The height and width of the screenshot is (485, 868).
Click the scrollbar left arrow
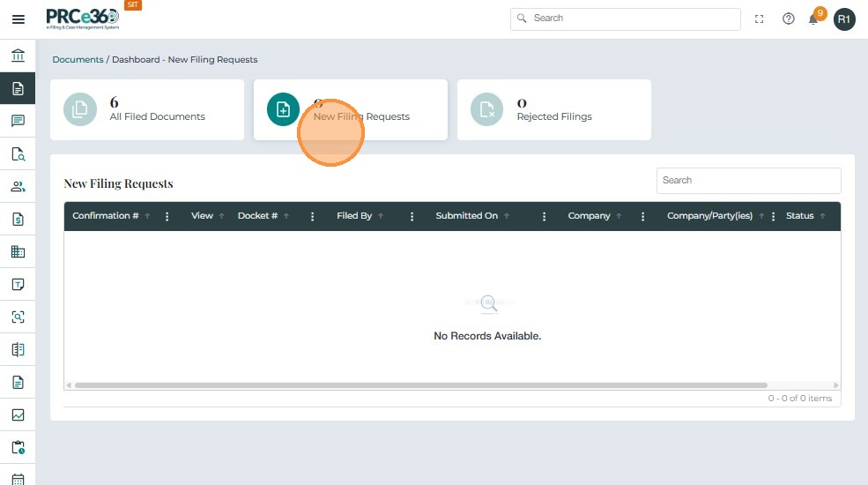tap(69, 385)
